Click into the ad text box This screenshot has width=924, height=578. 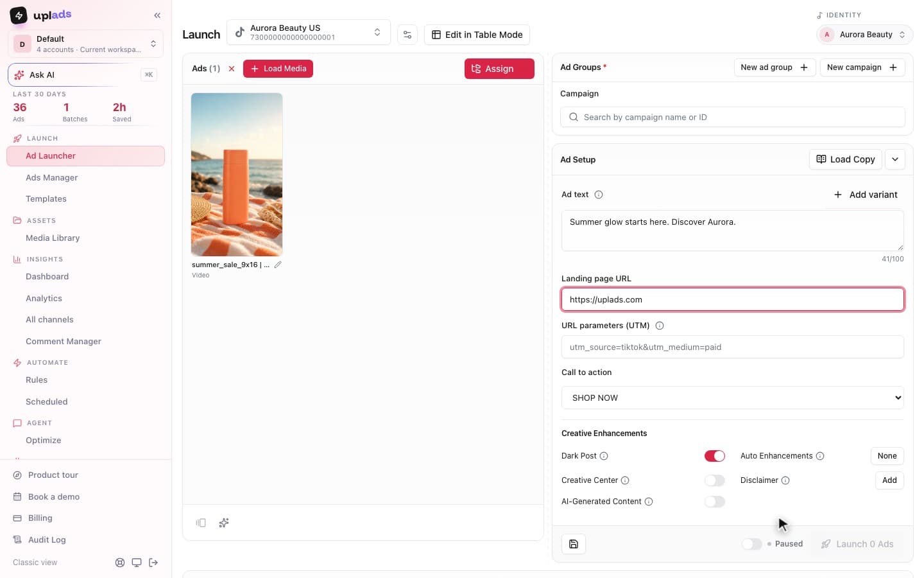click(x=733, y=231)
